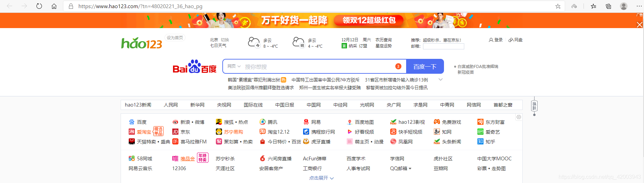644x183 pixels.
Task: Click headline 白宫威胁FDA批准辉瑞新冠疫苗
Action: click(x=478, y=69)
